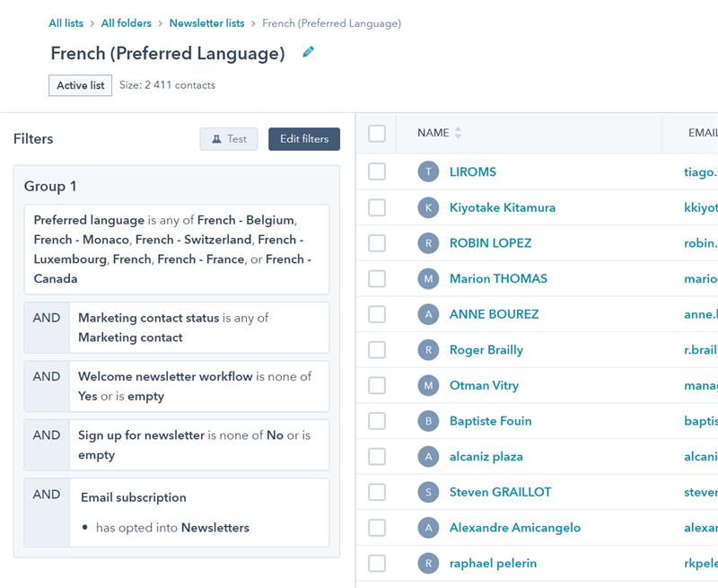Click the Test button with flask icon
This screenshot has height=588, width=718.
click(x=228, y=139)
